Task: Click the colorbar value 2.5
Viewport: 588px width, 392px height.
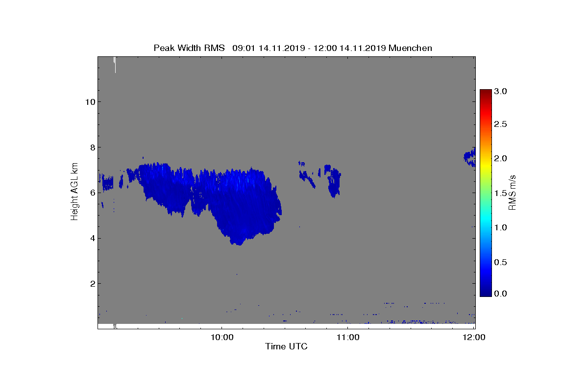Action: tap(500, 124)
